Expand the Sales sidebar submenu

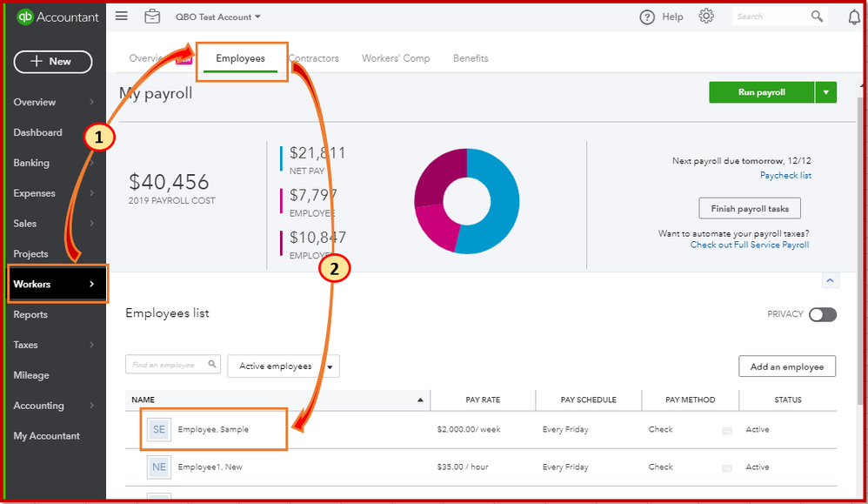[92, 223]
